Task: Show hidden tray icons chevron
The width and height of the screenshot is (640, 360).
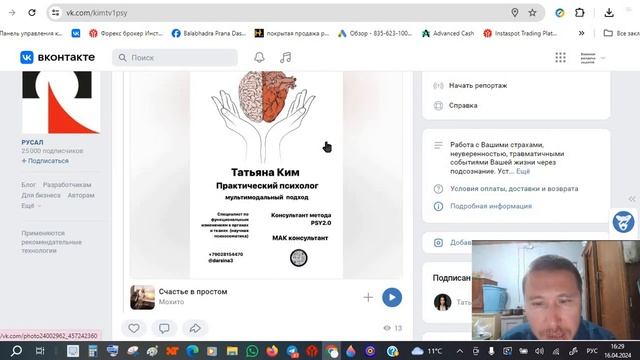Action: tap(460, 351)
